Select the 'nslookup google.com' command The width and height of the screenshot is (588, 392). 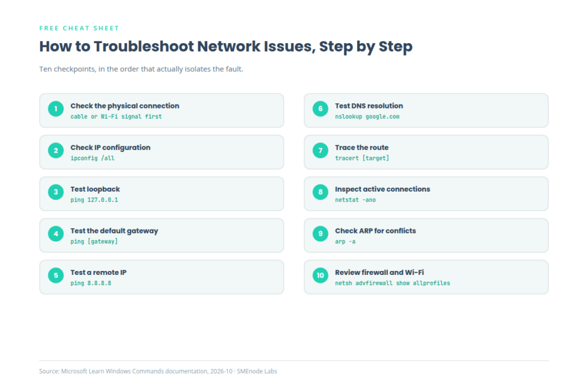tap(367, 117)
